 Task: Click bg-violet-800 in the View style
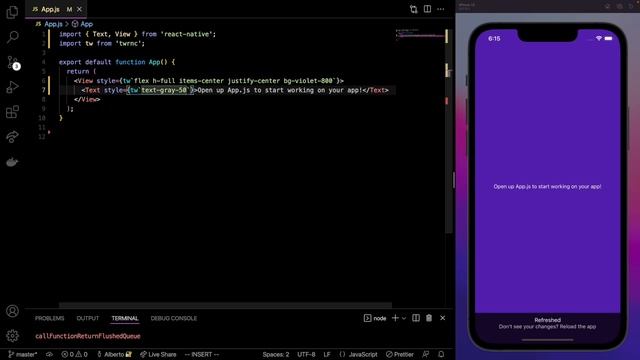(308, 80)
